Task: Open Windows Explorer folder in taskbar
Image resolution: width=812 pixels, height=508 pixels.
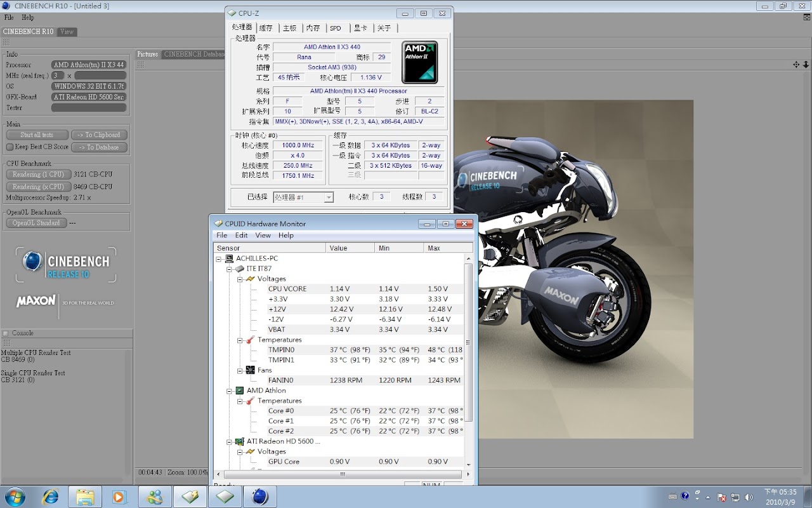Action: (x=85, y=497)
